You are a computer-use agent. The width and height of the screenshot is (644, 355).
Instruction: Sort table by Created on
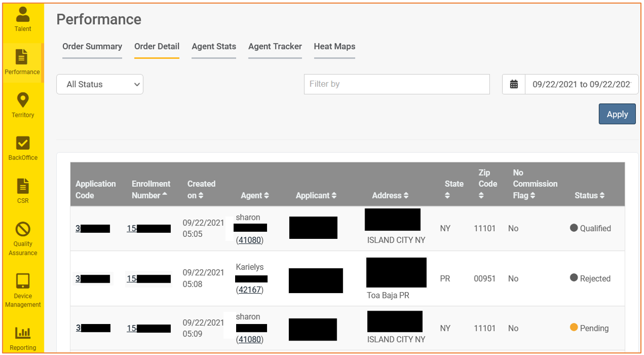coord(201,189)
